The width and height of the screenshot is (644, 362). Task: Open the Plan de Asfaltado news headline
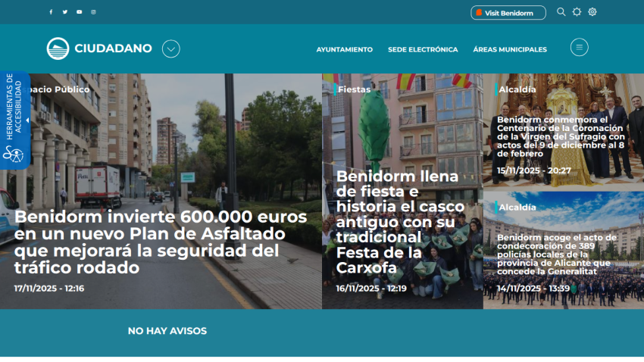161,242
